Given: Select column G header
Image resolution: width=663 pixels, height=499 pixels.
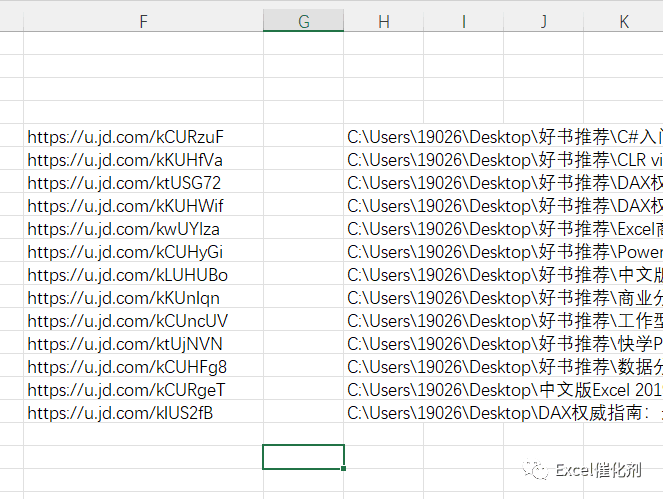Looking at the screenshot, I should tap(304, 21).
